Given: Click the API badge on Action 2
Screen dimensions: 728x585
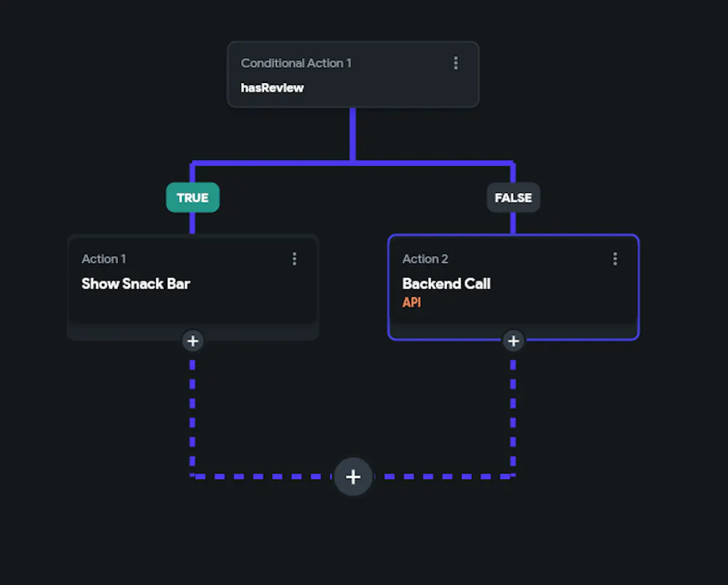Looking at the screenshot, I should [412, 302].
